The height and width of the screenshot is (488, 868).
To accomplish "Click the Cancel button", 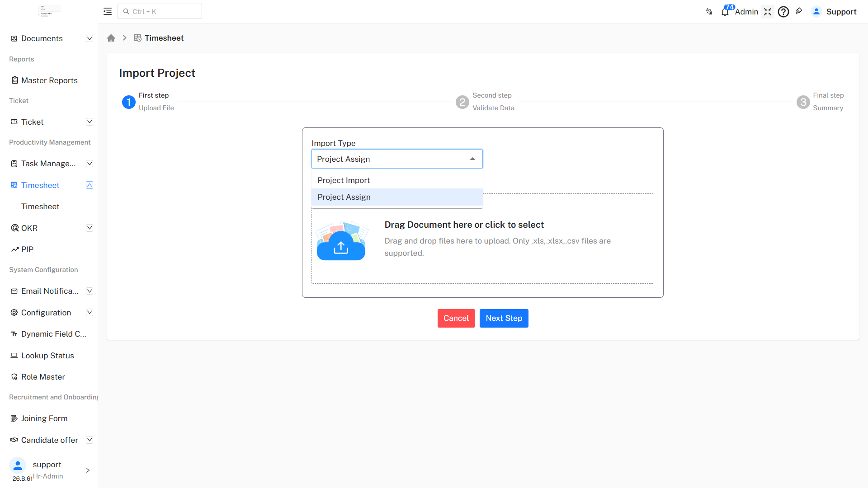I will pos(456,318).
